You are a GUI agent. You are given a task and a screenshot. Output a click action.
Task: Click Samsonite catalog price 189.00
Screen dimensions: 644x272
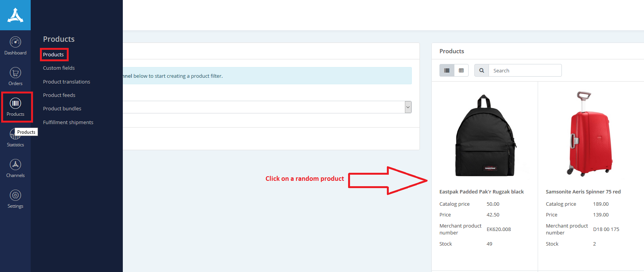601,204
